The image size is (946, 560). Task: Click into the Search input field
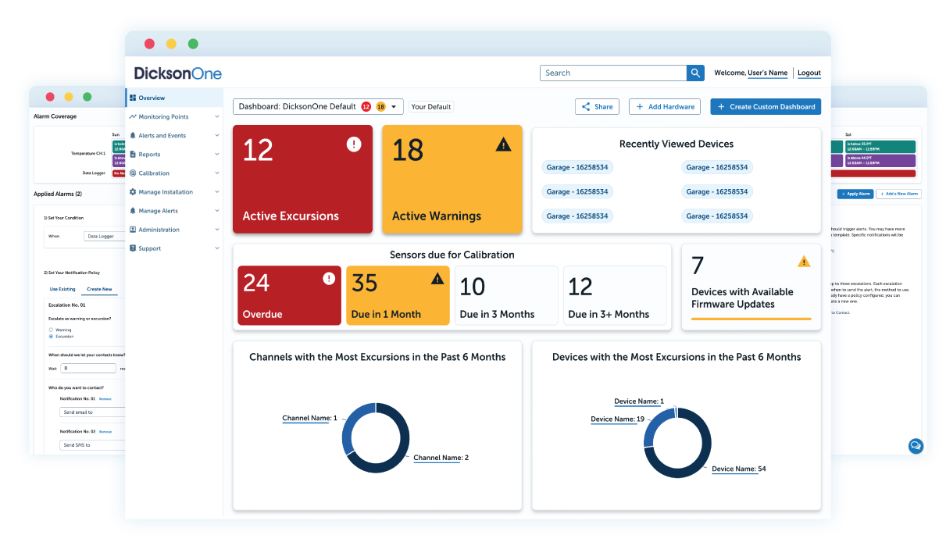point(612,73)
